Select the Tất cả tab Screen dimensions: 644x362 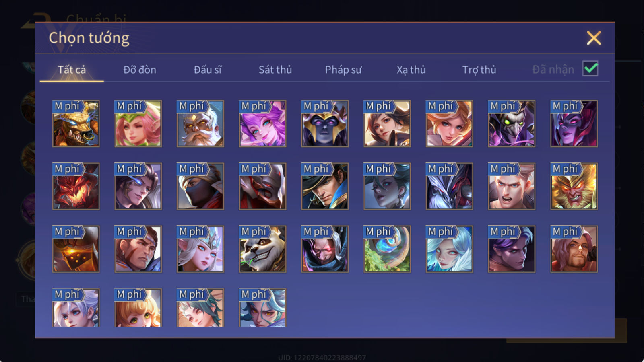pyautogui.click(x=72, y=70)
